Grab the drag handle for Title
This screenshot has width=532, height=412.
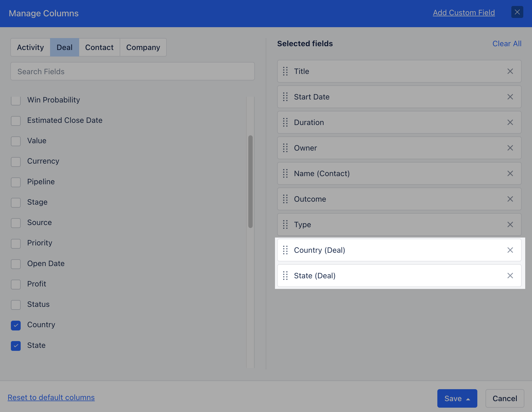(285, 71)
